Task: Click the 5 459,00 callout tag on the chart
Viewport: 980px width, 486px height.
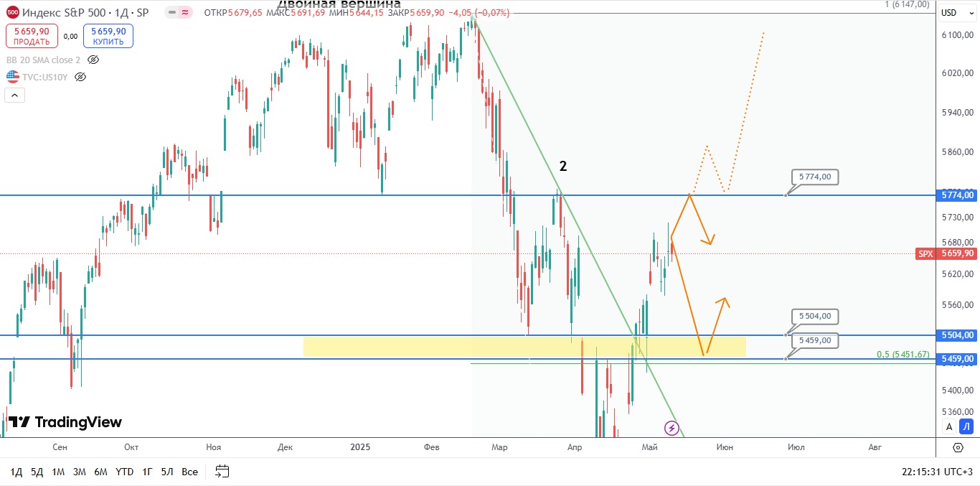Action: coord(815,341)
